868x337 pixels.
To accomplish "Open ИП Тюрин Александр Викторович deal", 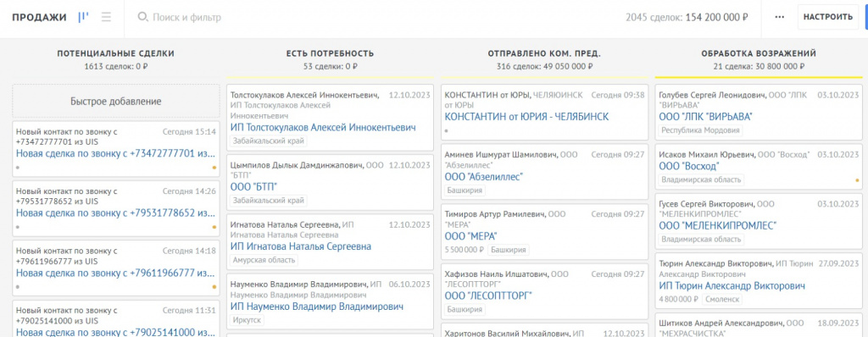I will tap(732, 285).
